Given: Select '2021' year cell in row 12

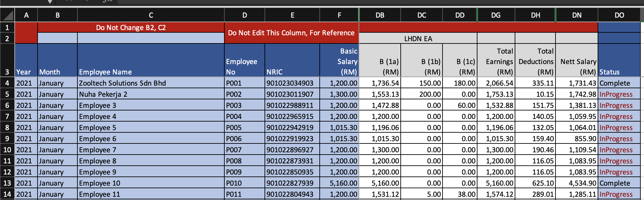Looking at the screenshot, I should [26, 172].
